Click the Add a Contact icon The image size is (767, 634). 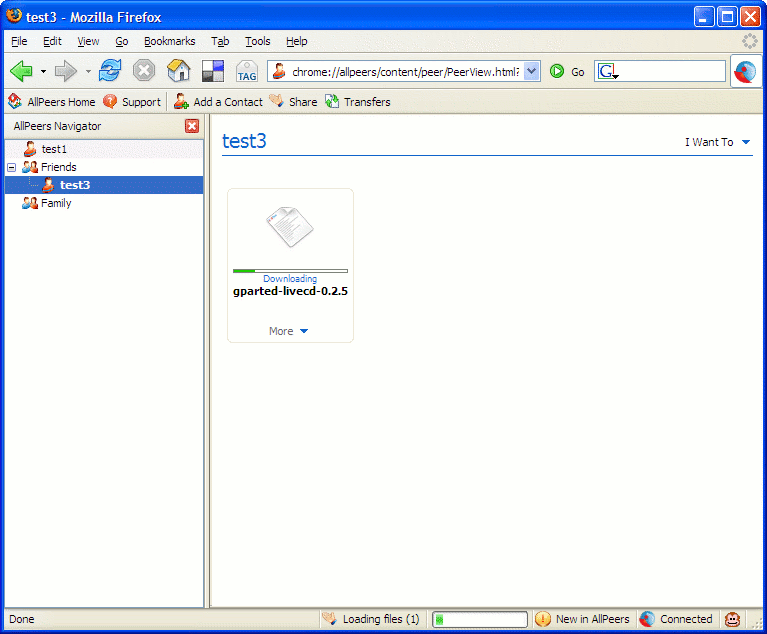point(181,101)
